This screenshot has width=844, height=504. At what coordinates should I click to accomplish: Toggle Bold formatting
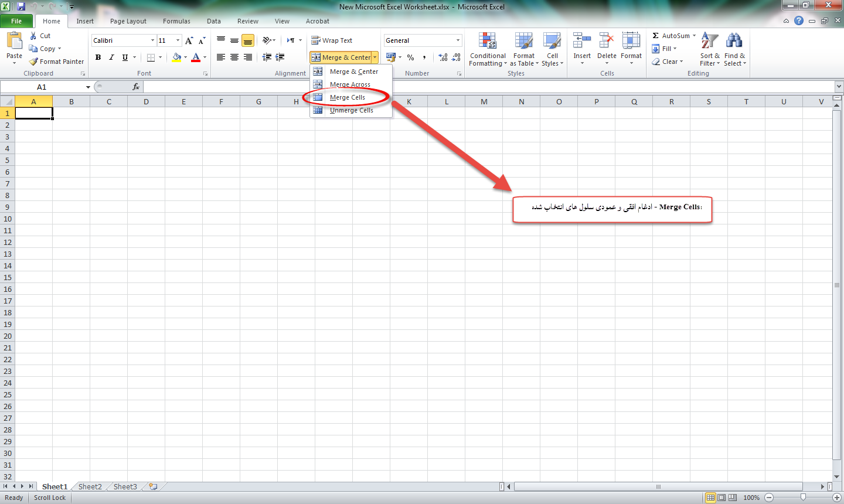pos(98,57)
